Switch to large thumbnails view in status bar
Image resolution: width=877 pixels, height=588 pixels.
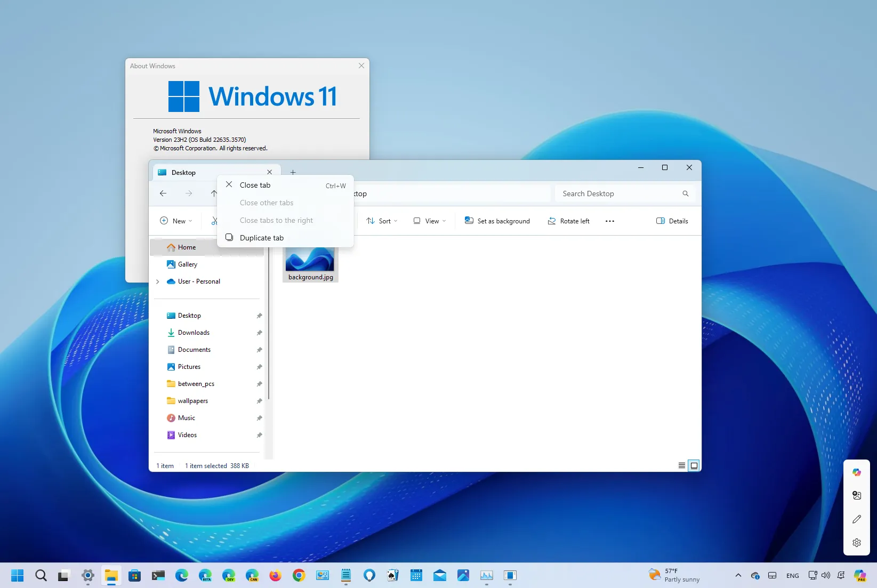(x=694, y=465)
